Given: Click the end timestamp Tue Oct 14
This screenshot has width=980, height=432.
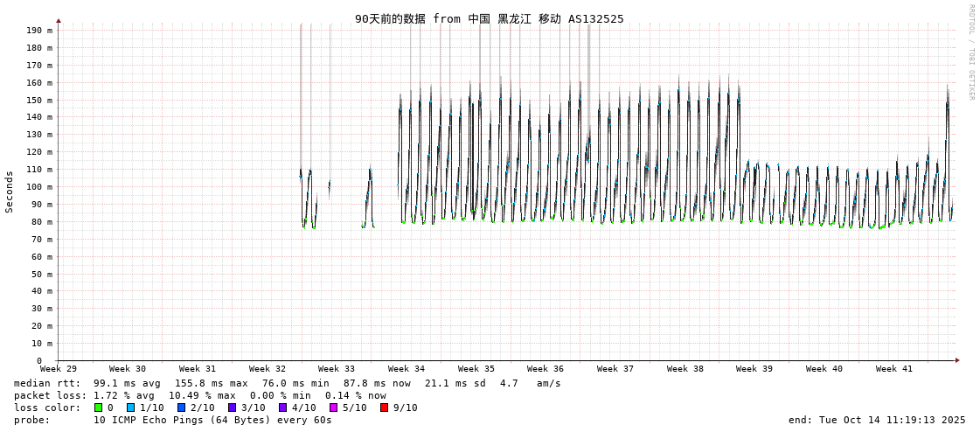Looking at the screenshot, I should click(x=876, y=420).
